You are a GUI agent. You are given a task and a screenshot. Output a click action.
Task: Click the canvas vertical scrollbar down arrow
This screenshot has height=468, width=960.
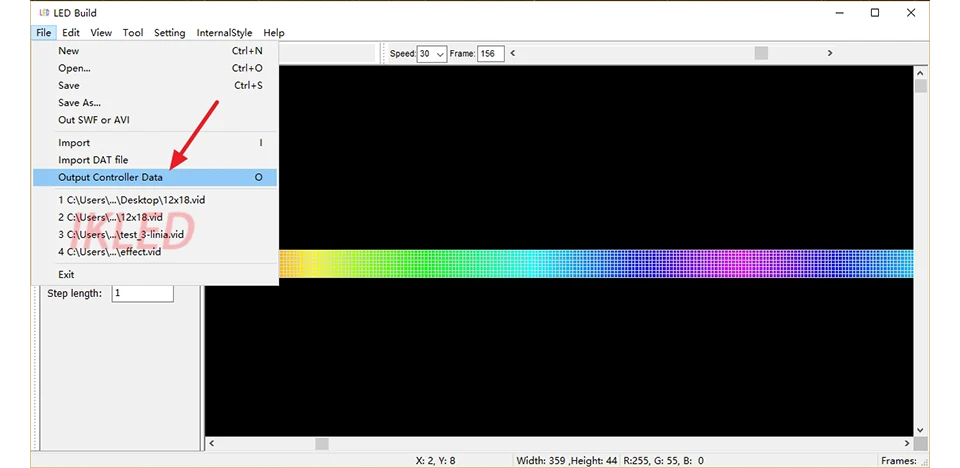[920, 430]
